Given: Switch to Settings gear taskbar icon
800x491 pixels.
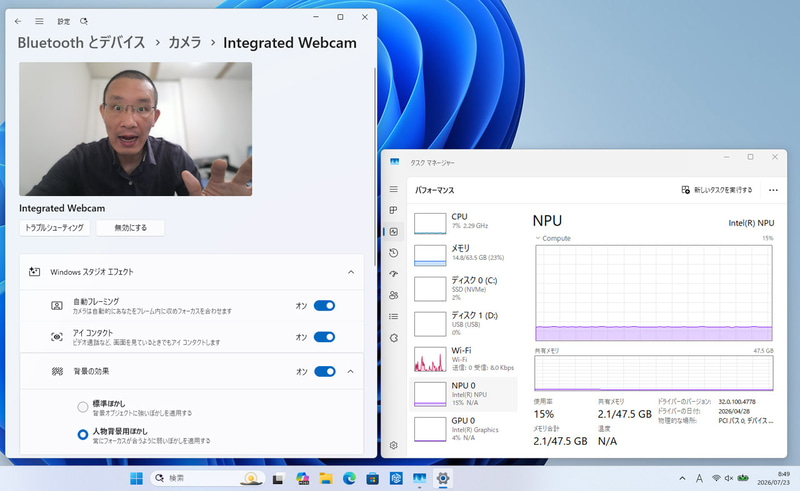Looking at the screenshot, I should tap(443, 478).
